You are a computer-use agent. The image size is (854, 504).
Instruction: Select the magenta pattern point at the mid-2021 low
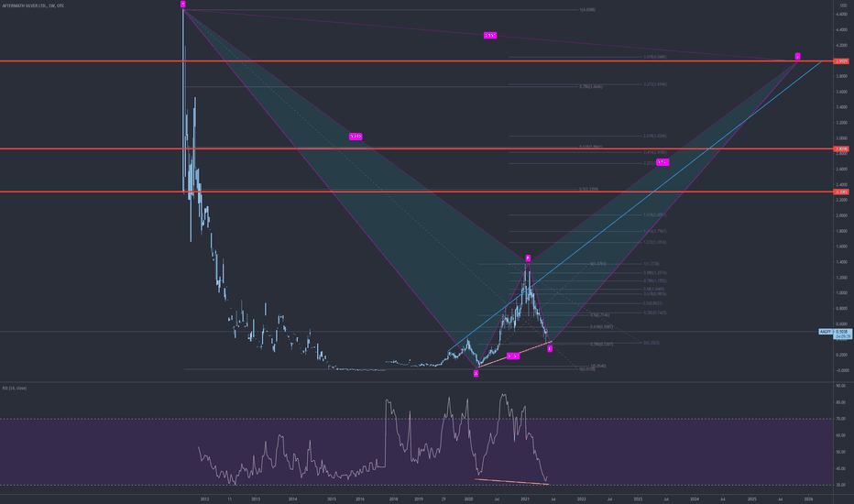[550, 349]
